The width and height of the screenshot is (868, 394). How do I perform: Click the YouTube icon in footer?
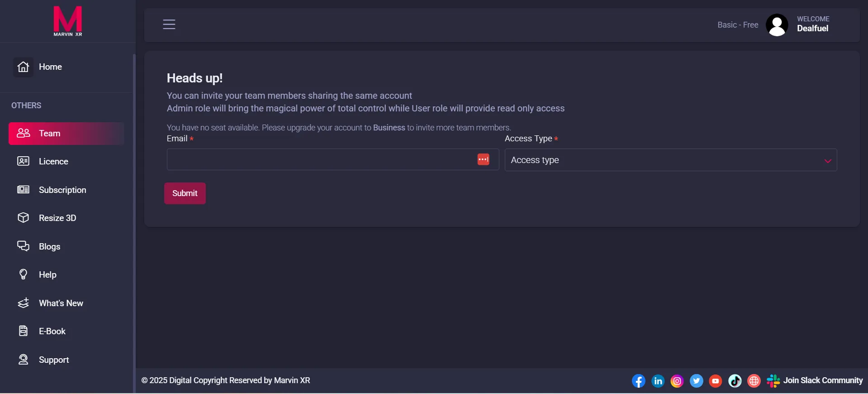(x=716, y=381)
